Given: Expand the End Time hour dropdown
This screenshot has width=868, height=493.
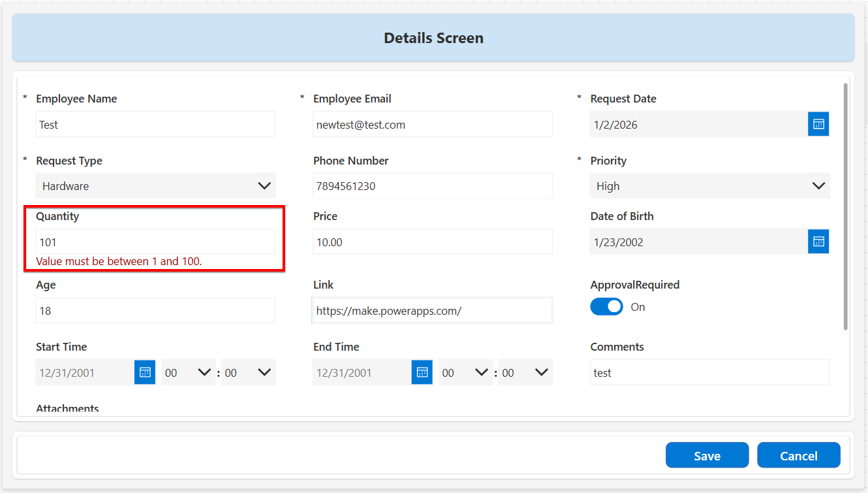Looking at the screenshot, I should tap(465, 372).
